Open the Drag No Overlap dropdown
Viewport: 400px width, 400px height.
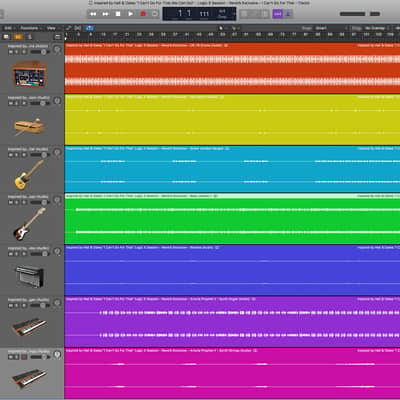tap(377, 28)
